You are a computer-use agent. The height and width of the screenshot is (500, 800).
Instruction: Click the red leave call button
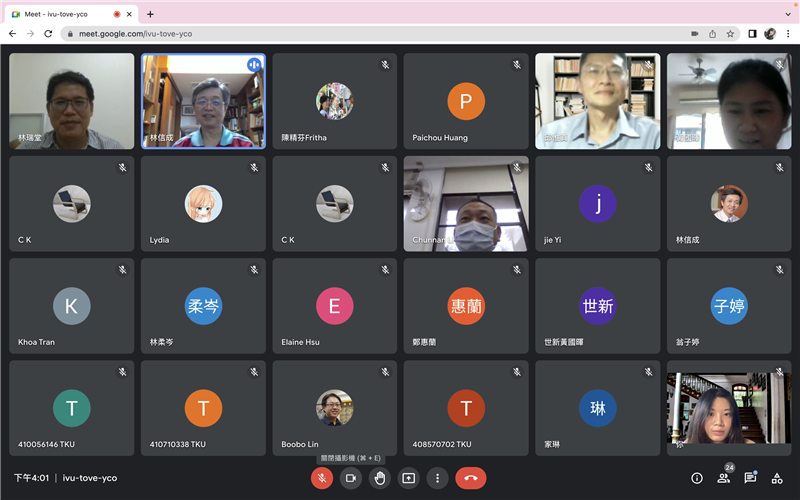(470, 478)
